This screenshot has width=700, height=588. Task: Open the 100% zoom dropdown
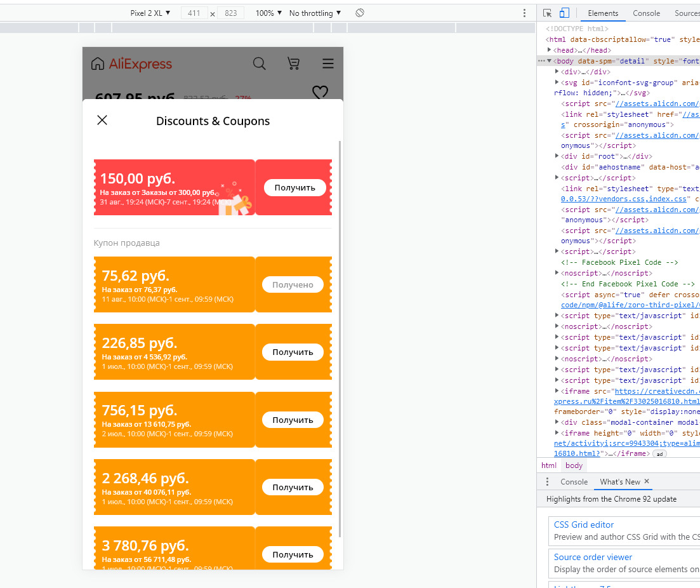pyautogui.click(x=268, y=13)
